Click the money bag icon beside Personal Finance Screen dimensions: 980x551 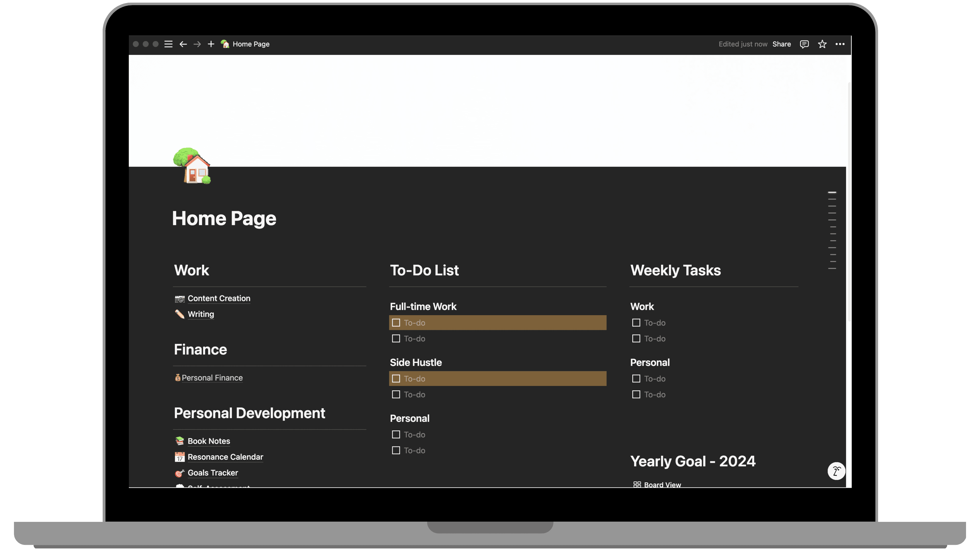[x=178, y=378]
